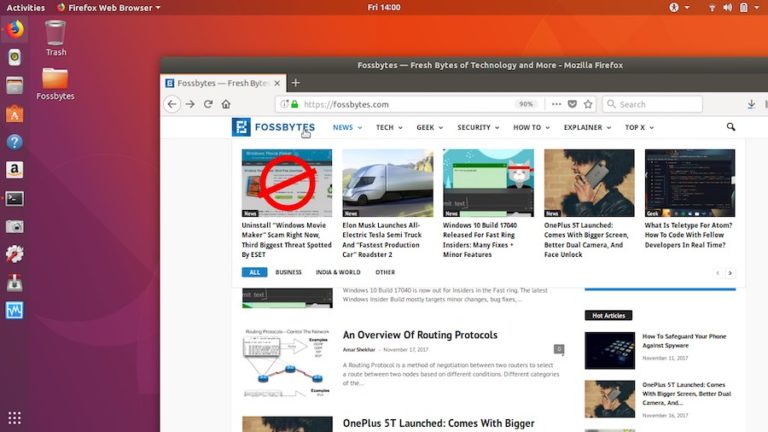Open Amazon launcher in dock
768x432 pixels.
click(15, 170)
